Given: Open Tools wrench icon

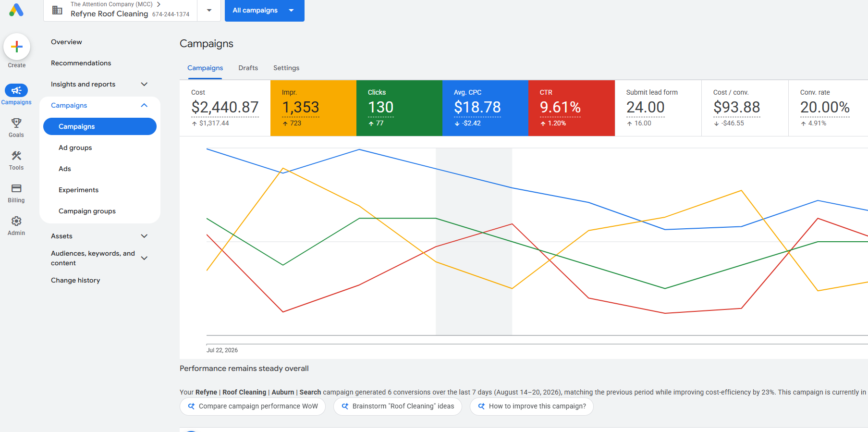Looking at the screenshot, I should pyautogui.click(x=16, y=156).
